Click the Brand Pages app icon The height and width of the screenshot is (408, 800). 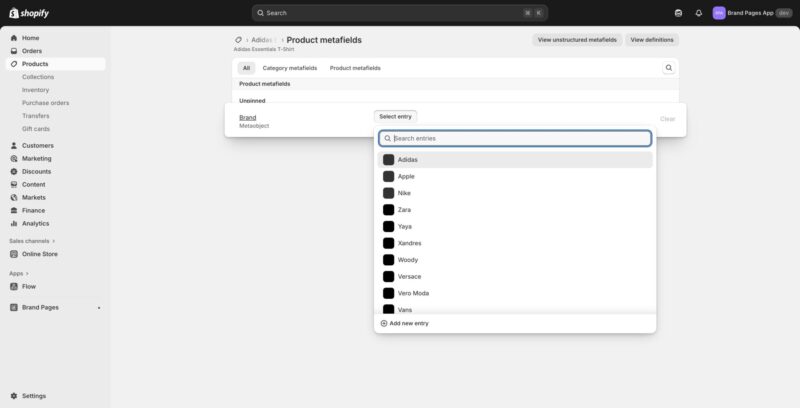point(14,308)
